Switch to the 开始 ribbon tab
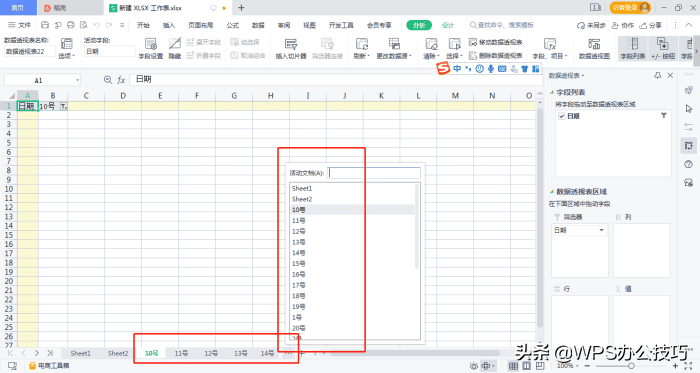Screen dimensions: 700x373 143,25
